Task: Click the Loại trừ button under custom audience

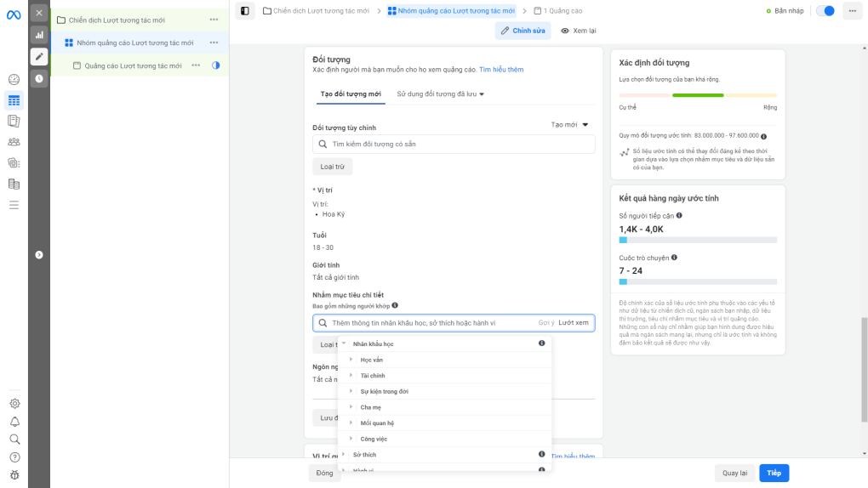Action: (332, 167)
